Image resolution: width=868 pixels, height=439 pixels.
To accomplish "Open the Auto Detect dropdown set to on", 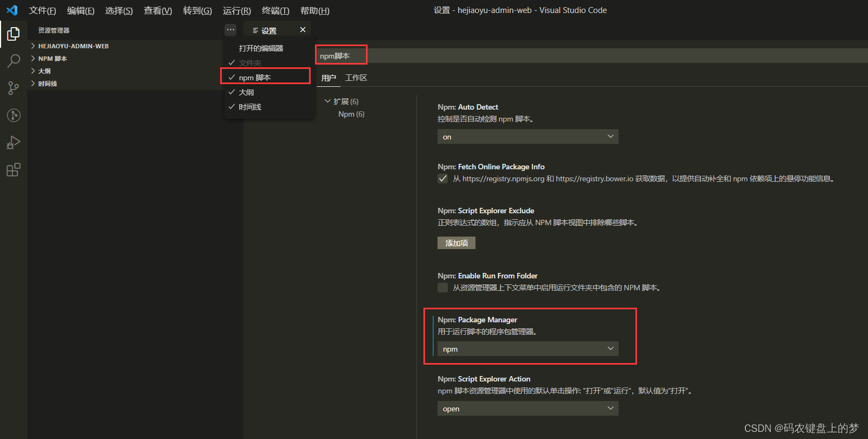I will [528, 137].
